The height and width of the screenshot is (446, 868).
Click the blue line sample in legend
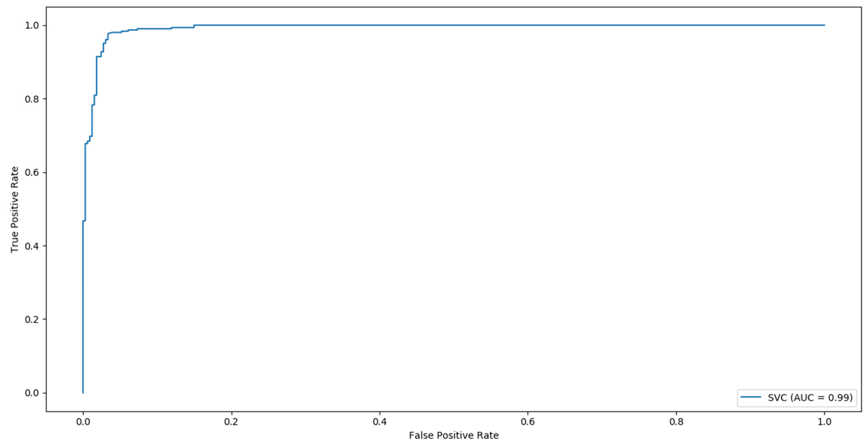click(x=751, y=397)
